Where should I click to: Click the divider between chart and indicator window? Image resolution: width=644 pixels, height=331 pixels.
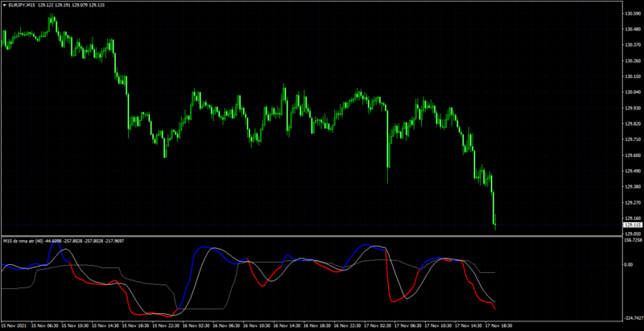point(312,236)
